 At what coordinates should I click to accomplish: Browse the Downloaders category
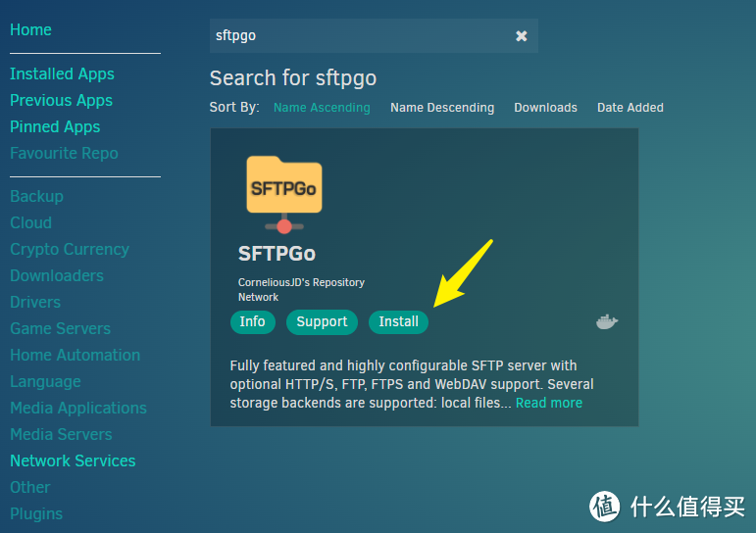point(57,275)
